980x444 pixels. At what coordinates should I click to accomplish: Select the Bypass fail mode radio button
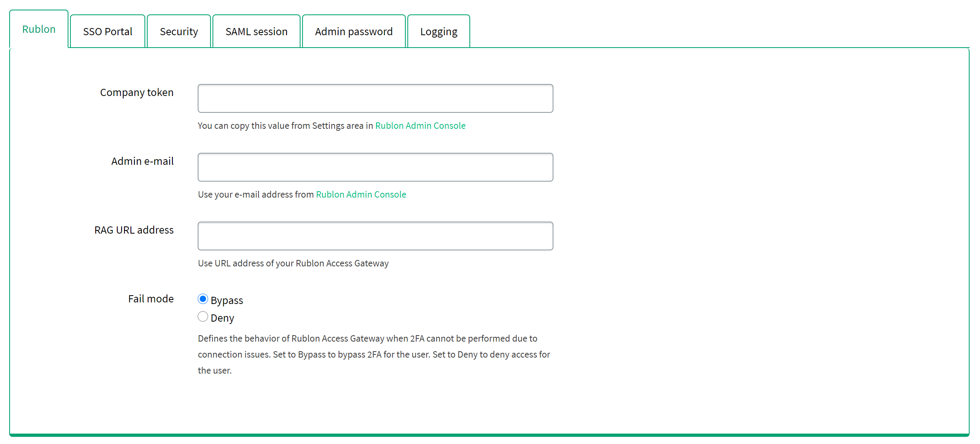coord(203,299)
